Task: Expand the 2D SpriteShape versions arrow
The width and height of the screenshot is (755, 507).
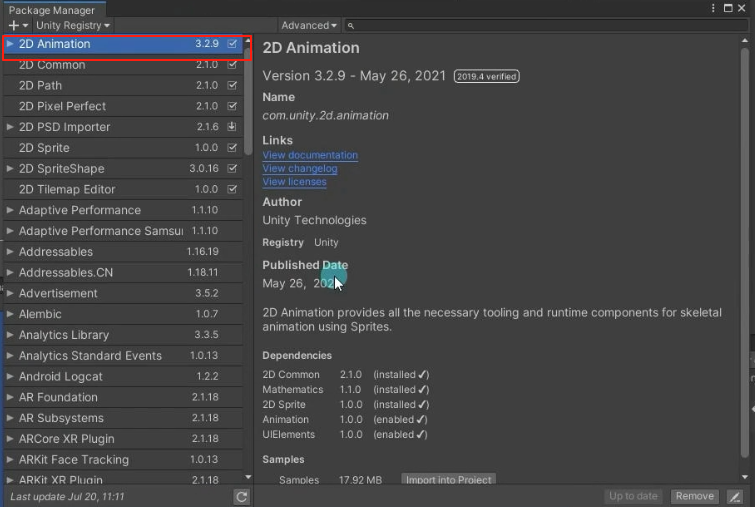Action: click(10, 168)
